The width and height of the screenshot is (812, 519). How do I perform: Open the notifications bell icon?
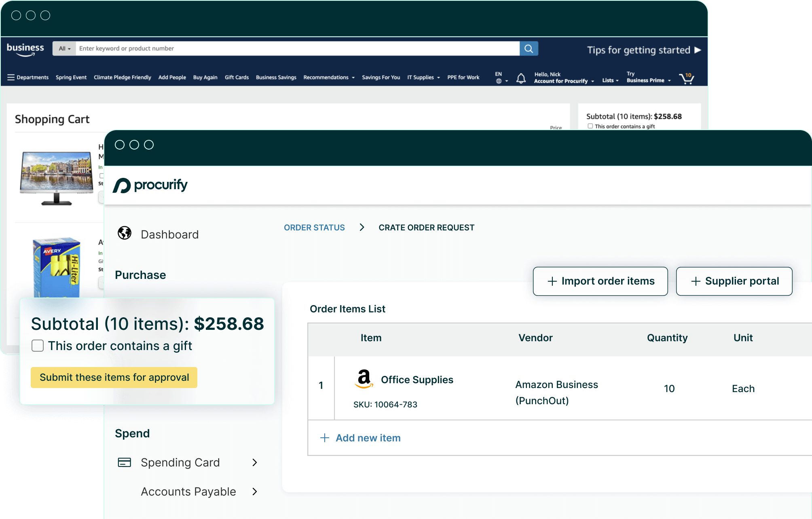tap(521, 78)
